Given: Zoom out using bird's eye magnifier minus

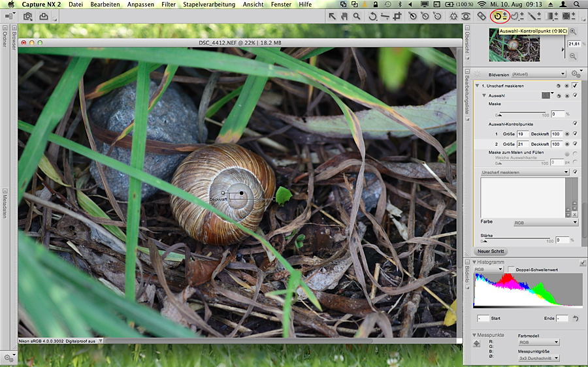Looking at the screenshot, I should tap(572, 56).
